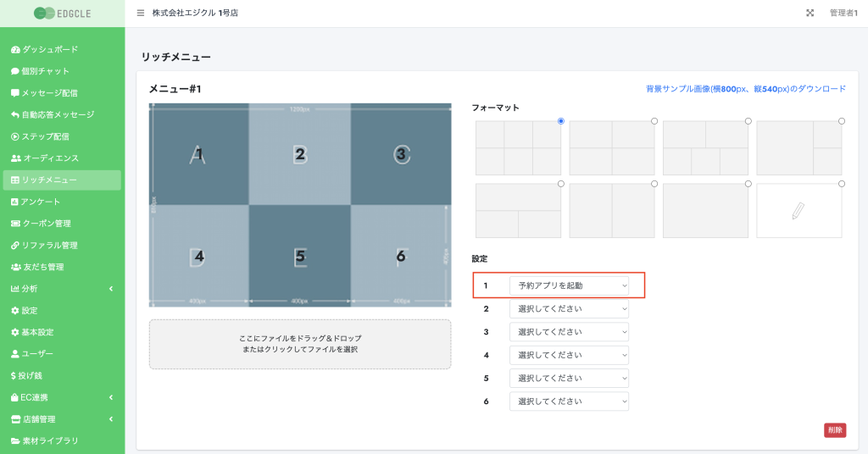Click the 背景サンプル画像 download link
This screenshot has width=868, height=454.
coord(745,89)
